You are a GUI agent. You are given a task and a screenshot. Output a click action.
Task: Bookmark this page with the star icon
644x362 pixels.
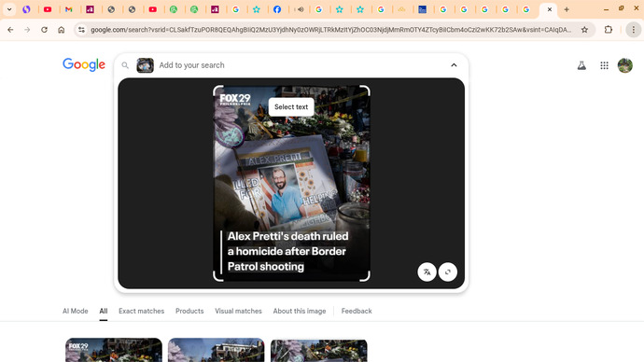(584, 30)
